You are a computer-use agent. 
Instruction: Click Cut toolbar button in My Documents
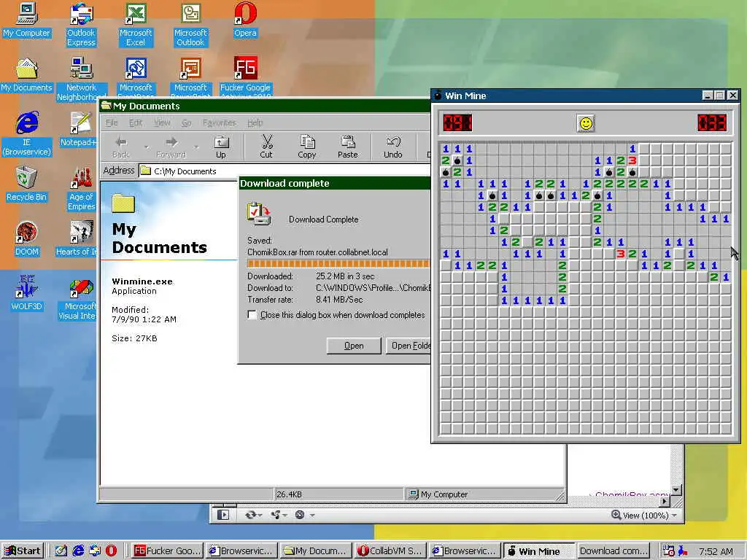coord(266,147)
